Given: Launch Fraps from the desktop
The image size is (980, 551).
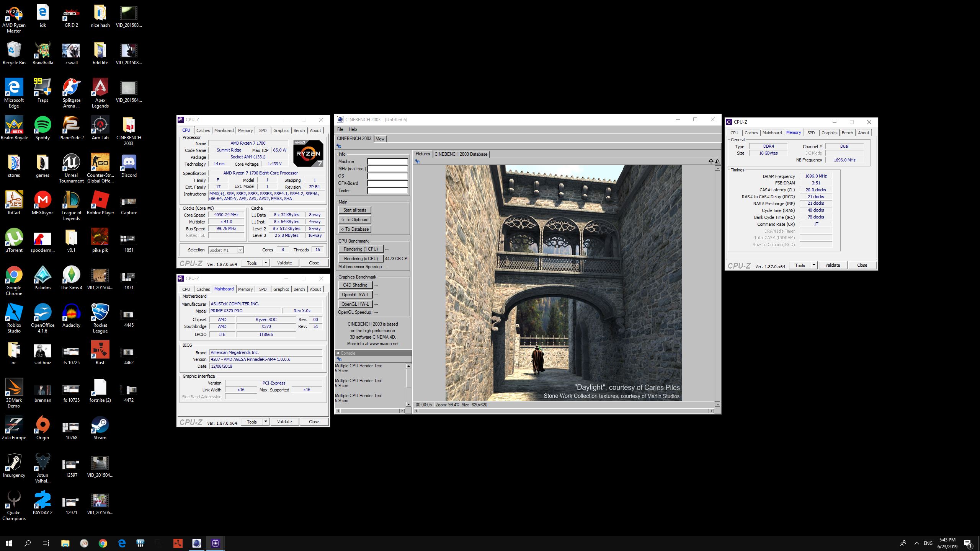Looking at the screenshot, I should pyautogui.click(x=42, y=91).
